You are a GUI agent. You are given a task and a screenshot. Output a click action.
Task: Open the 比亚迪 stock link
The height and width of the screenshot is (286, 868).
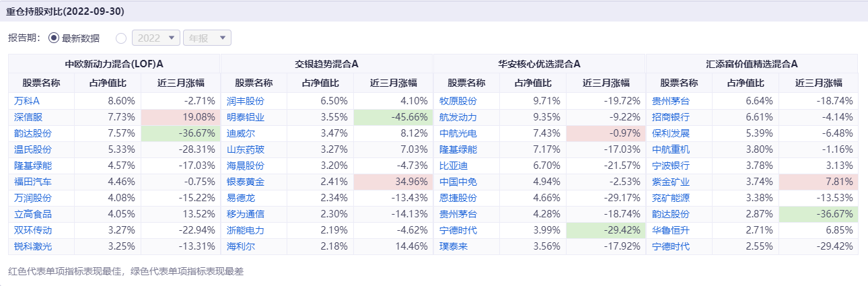coord(453,166)
